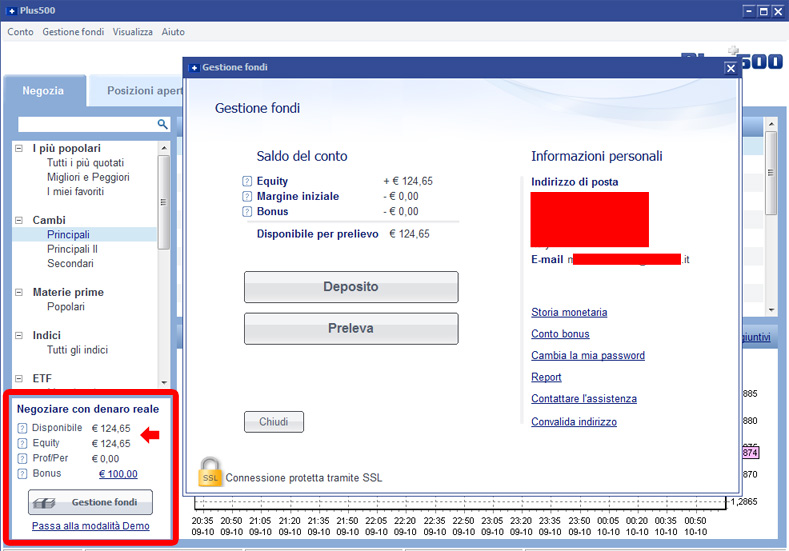Click the 874 price marker on chart
The height and width of the screenshot is (551, 789).
(x=750, y=452)
